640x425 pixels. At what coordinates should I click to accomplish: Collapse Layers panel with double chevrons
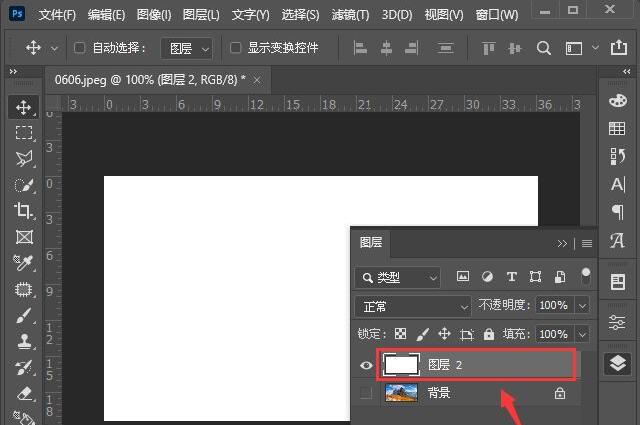pyautogui.click(x=562, y=244)
